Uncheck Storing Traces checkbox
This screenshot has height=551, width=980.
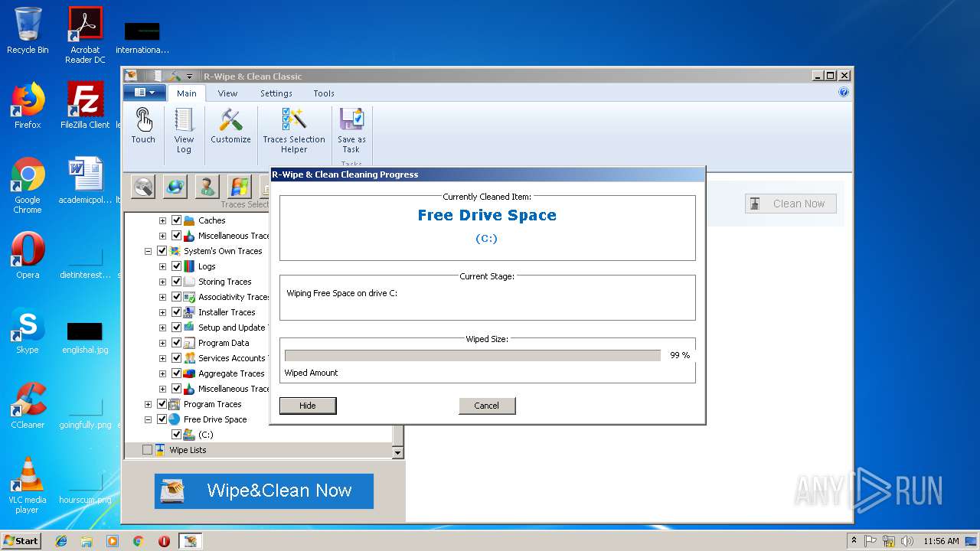coord(176,282)
